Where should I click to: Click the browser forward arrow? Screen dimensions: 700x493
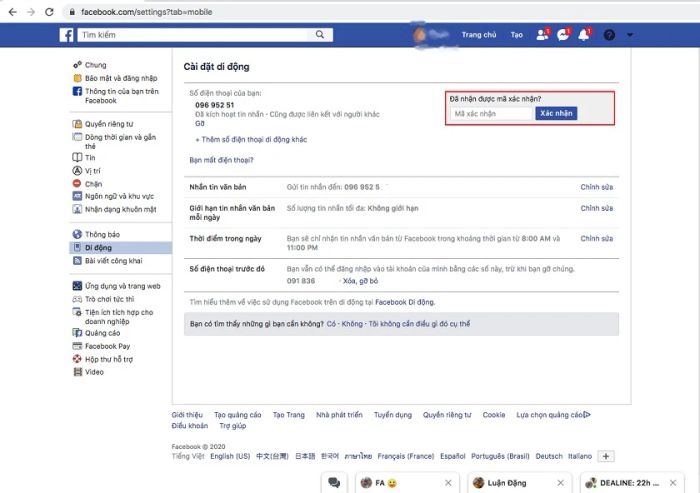pyautogui.click(x=31, y=12)
